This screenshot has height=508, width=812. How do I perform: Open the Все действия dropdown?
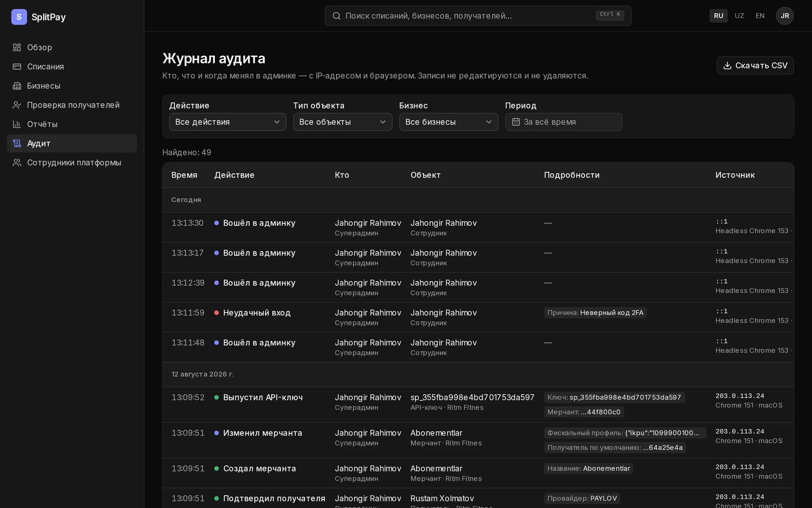click(x=227, y=122)
